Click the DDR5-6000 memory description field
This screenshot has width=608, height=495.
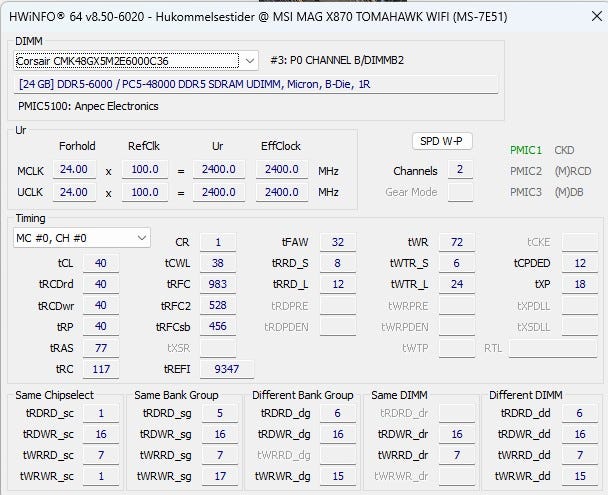click(256, 84)
